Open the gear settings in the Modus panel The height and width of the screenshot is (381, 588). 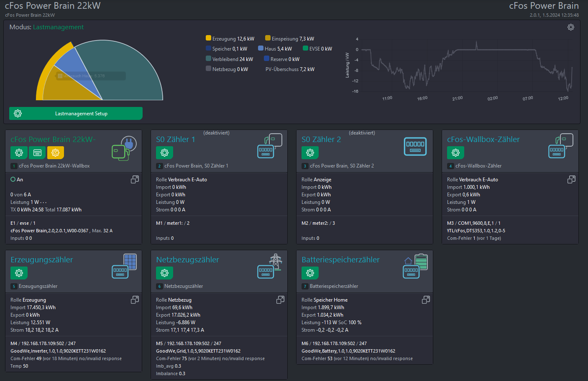[x=570, y=27]
